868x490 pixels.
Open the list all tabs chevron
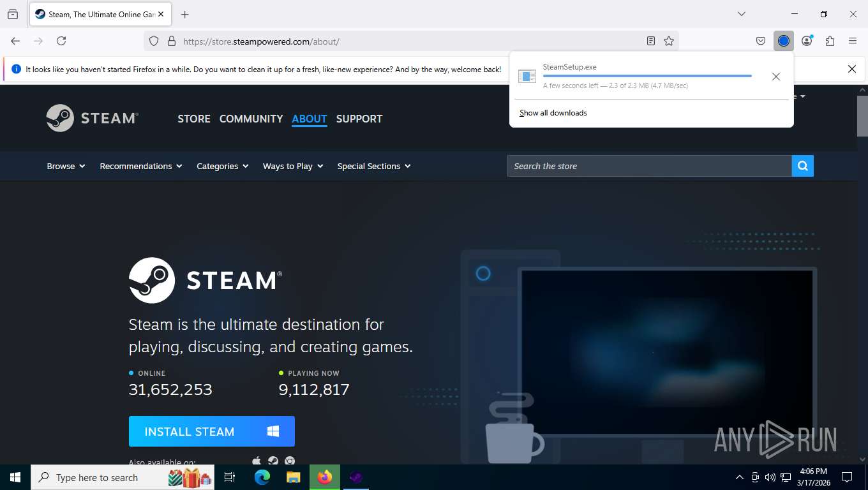click(x=741, y=14)
